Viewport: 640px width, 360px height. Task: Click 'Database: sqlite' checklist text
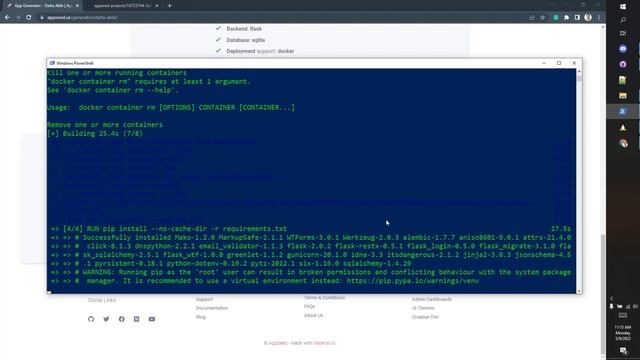[x=246, y=40]
